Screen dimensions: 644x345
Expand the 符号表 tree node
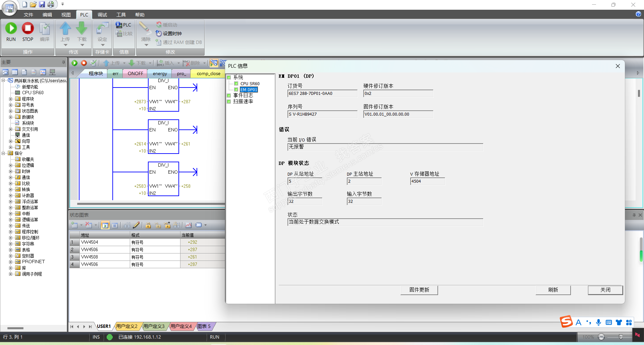[x=10, y=105]
